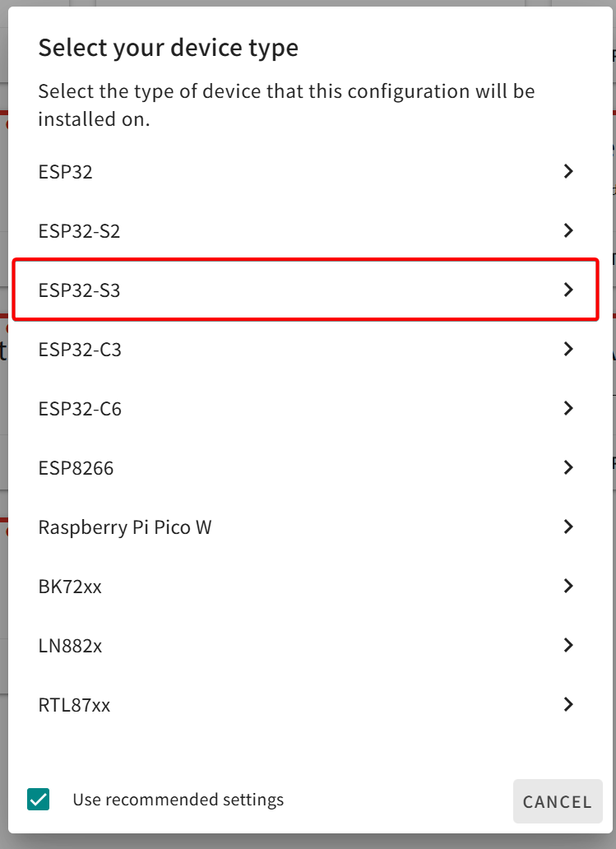This screenshot has height=849, width=616.
Task: Choose ESP32-S2 from the device list
Action: point(79,231)
